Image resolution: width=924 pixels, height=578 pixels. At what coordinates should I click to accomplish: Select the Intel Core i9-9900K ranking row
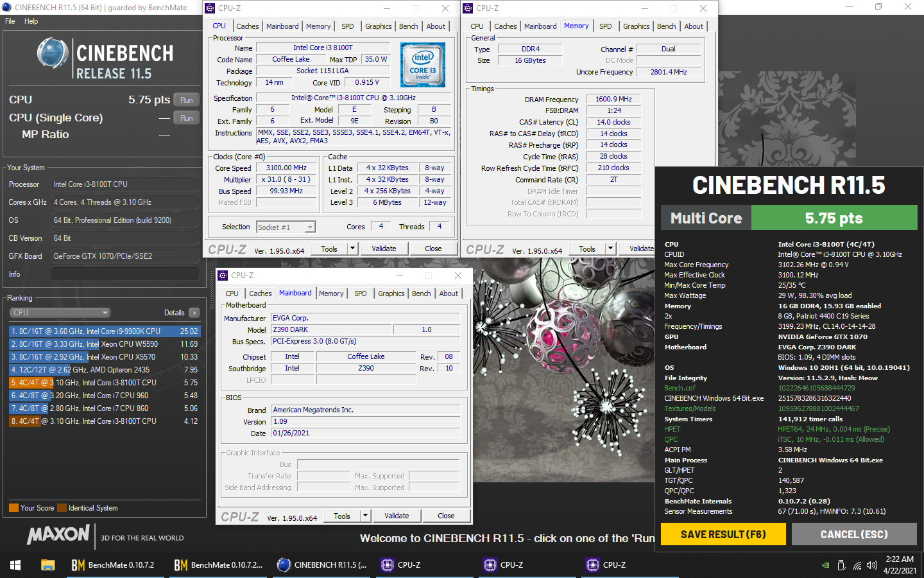point(104,331)
